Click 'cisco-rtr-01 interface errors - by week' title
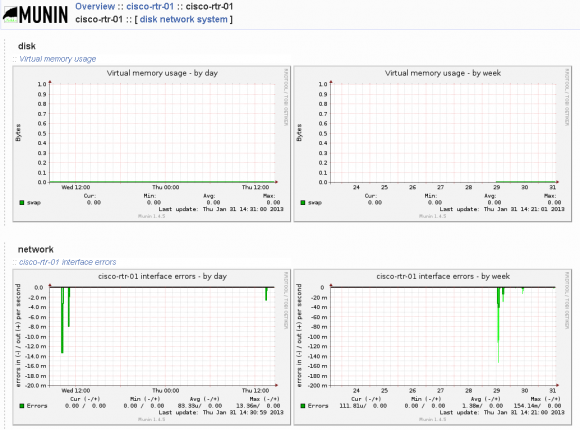The image size is (580, 430). click(443, 276)
